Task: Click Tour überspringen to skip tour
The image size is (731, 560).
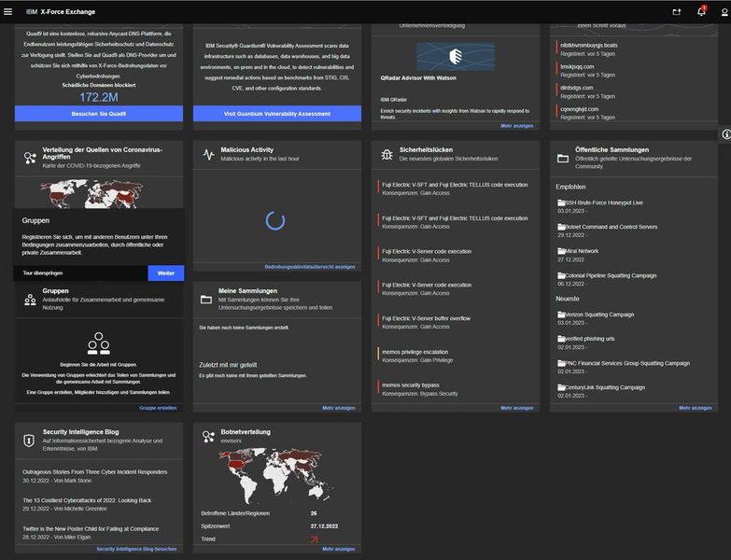Action: [43, 273]
